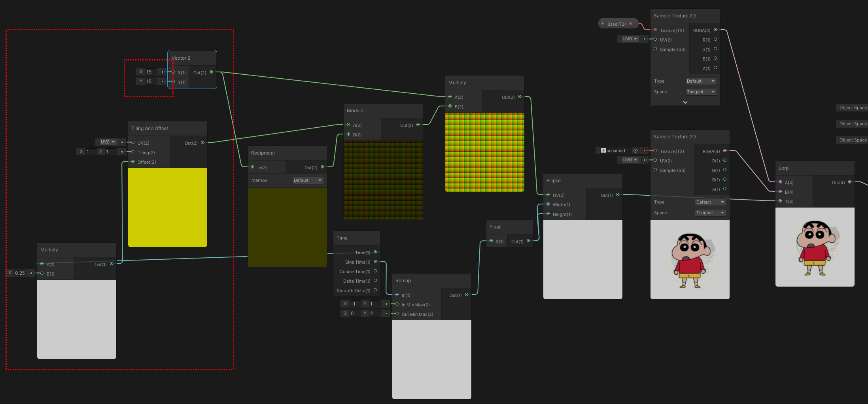Click the Sine Time(1) port on Time node
Viewport: 868px width, 404px height.
tap(375, 261)
